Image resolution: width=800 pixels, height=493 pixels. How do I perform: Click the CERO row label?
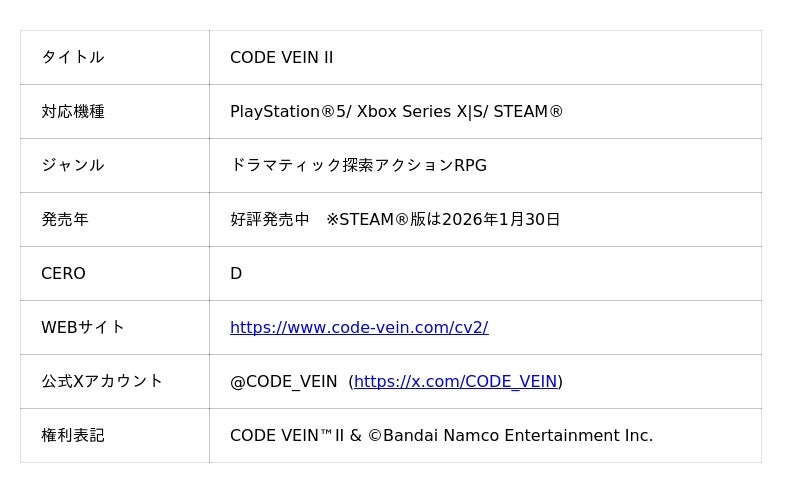tap(63, 274)
